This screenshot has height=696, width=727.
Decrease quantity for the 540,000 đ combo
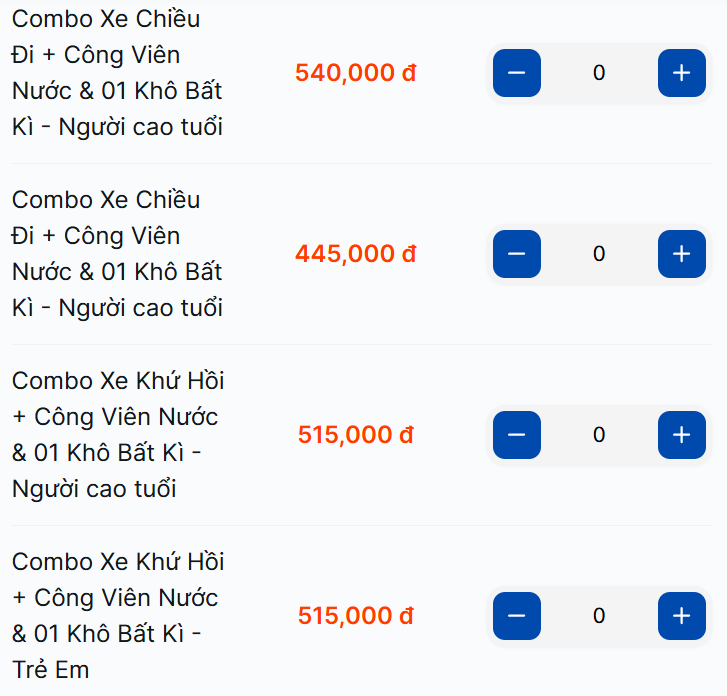pos(517,73)
